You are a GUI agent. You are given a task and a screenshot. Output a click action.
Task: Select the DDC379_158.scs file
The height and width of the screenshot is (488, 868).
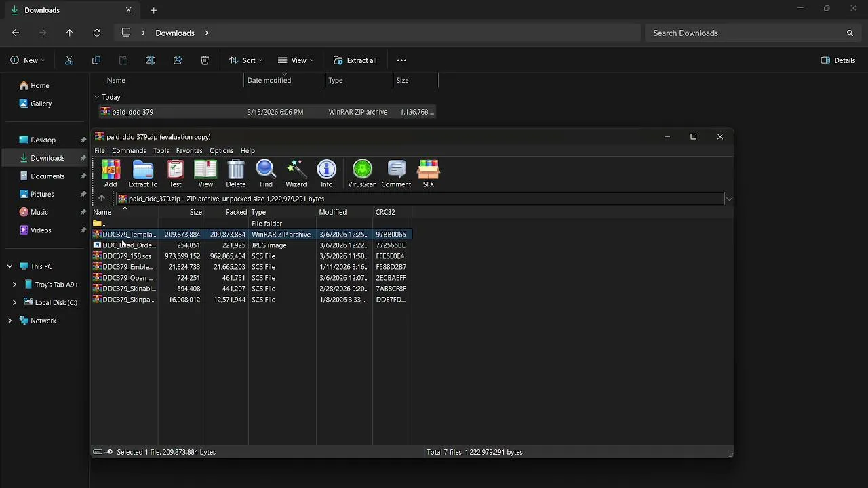252,256
